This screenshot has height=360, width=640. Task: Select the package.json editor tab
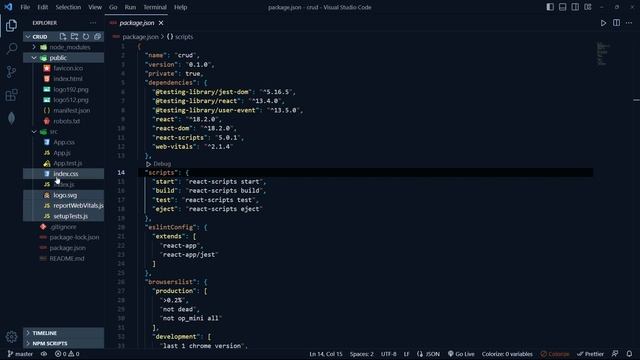136,23
